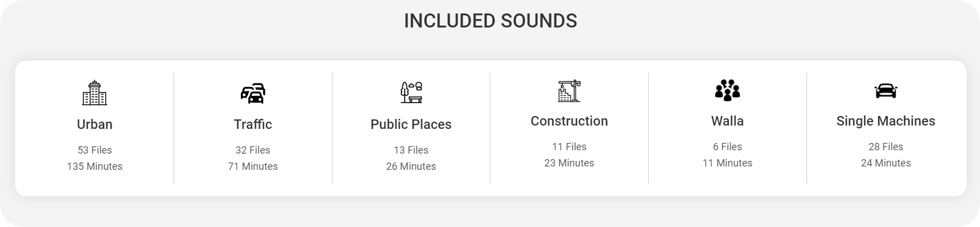Select the Traffic category title
The image size is (980, 227).
253,124
